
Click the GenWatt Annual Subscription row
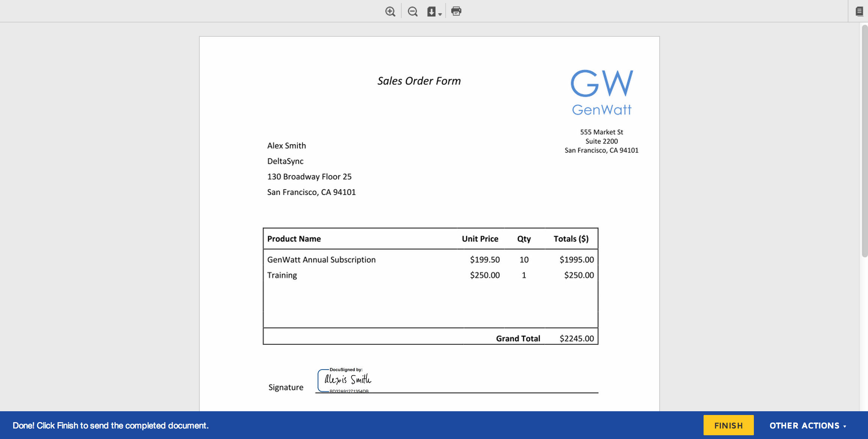click(x=321, y=260)
